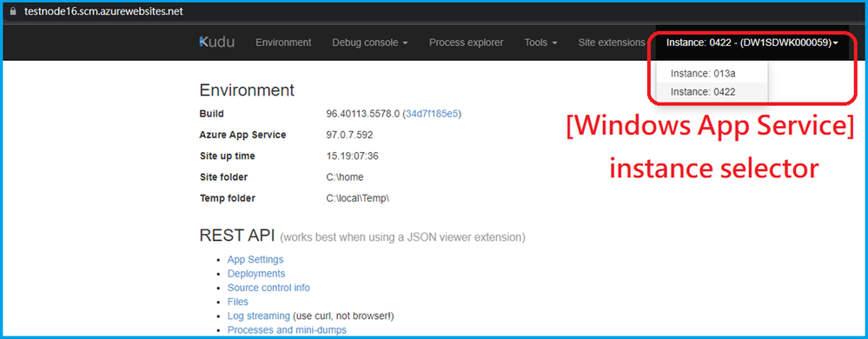The height and width of the screenshot is (339, 868).
Task: Click the lock icon in address bar
Action: click(14, 11)
